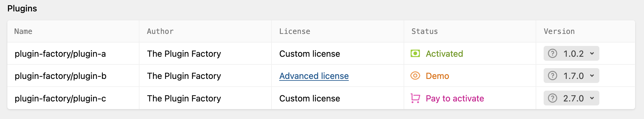Click help icon beside version 2.7.0
This screenshot has height=119, width=644.
[553, 98]
